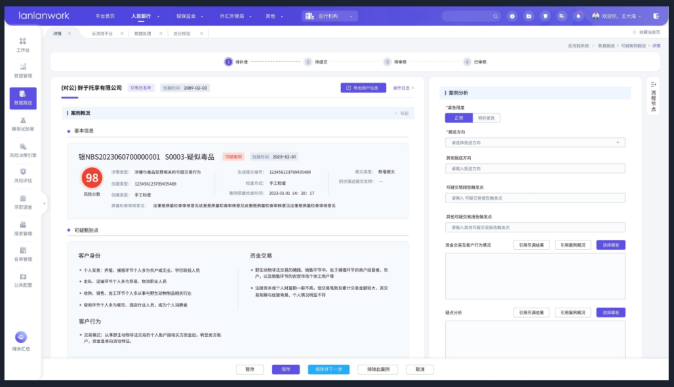The image size is (674, 387).
Task: Switch to the 总分校验 tab
Action: click(x=182, y=34)
